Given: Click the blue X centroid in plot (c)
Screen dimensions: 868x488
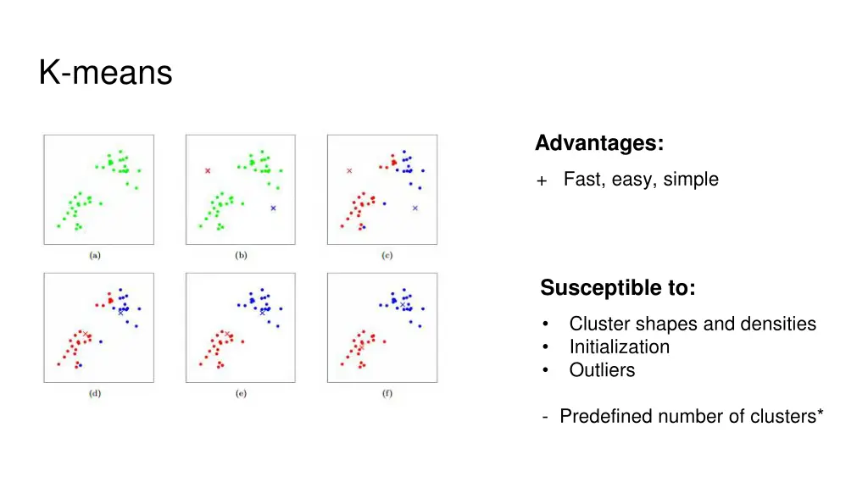Looking at the screenshot, I should coord(415,208).
